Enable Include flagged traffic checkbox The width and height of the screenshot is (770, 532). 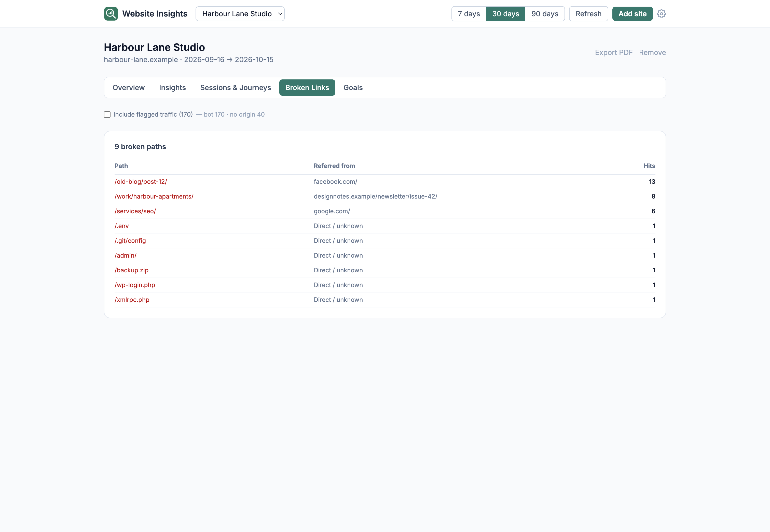(x=107, y=114)
